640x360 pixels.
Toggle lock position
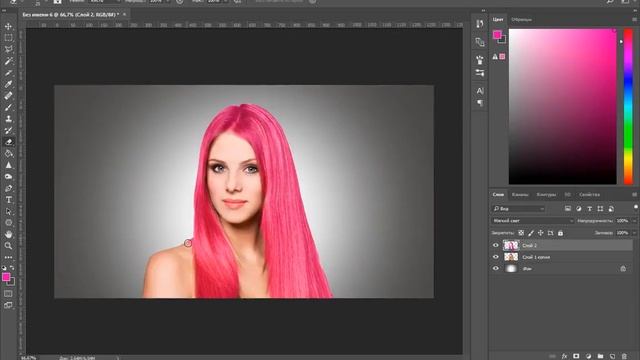coord(540,233)
